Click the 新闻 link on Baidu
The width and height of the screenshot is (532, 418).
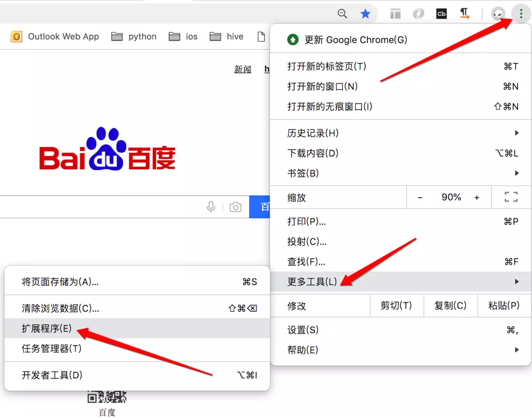pyautogui.click(x=243, y=70)
